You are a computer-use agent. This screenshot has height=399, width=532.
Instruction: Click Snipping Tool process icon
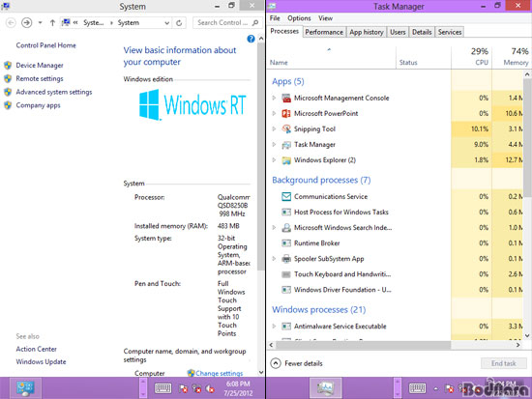(x=286, y=128)
